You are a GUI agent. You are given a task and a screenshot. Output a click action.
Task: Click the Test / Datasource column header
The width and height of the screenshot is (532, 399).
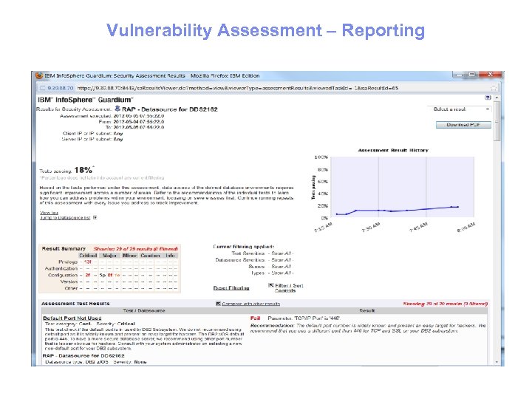(144, 310)
